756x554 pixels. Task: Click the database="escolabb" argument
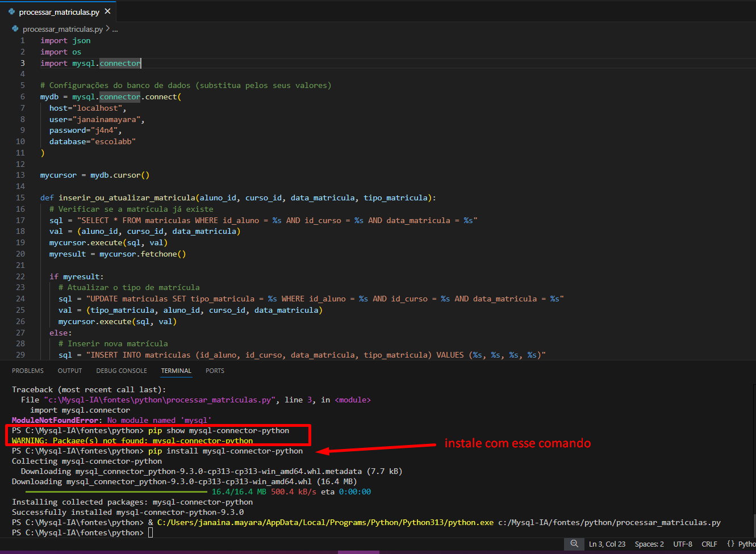(93, 141)
